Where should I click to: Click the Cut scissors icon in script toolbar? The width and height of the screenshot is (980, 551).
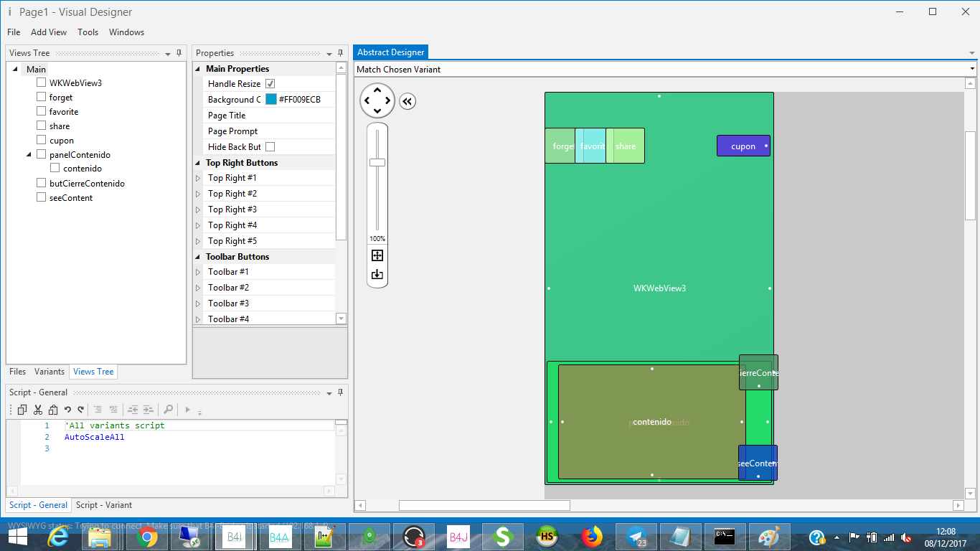point(38,410)
